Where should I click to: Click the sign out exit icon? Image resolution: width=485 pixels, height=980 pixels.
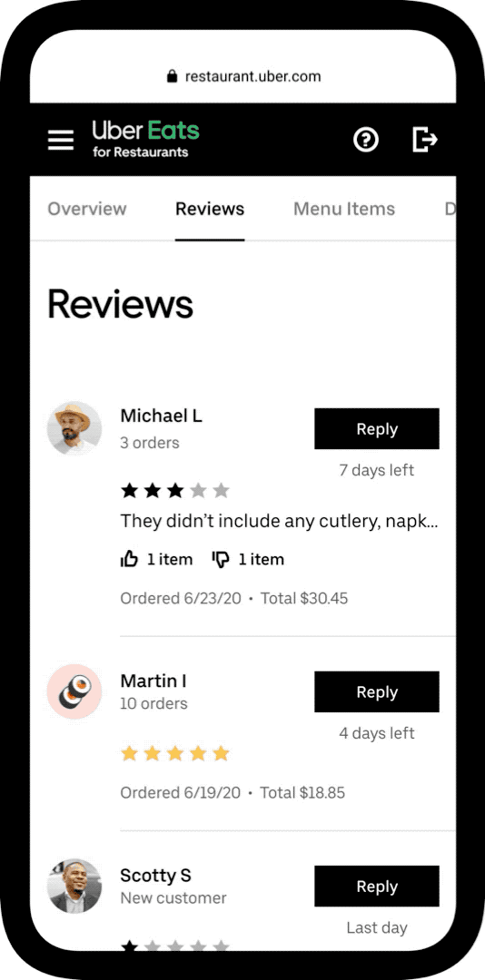(425, 140)
